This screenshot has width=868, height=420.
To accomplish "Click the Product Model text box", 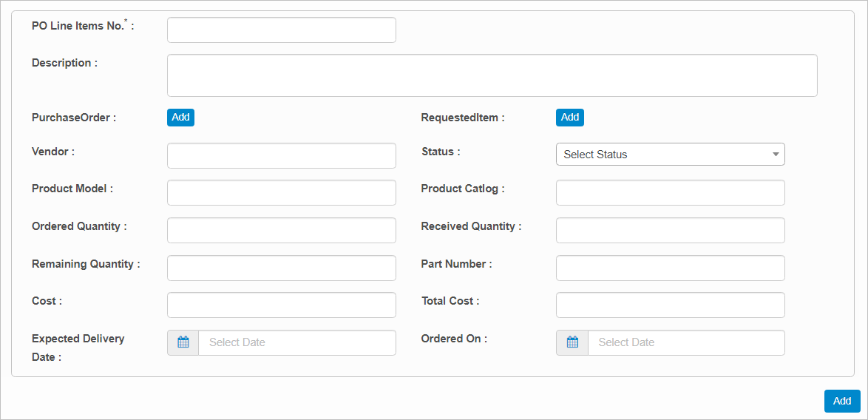I will coord(281,193).
